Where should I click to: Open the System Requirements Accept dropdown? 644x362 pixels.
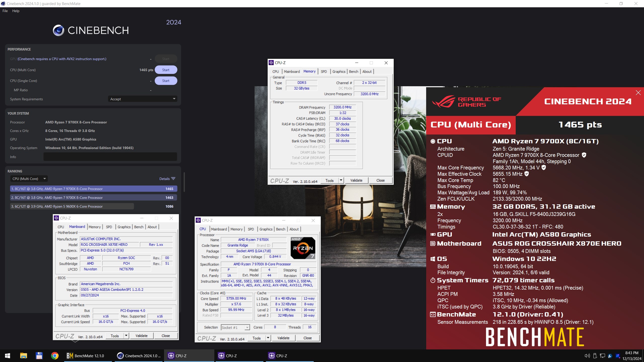[x=142, y=99]
